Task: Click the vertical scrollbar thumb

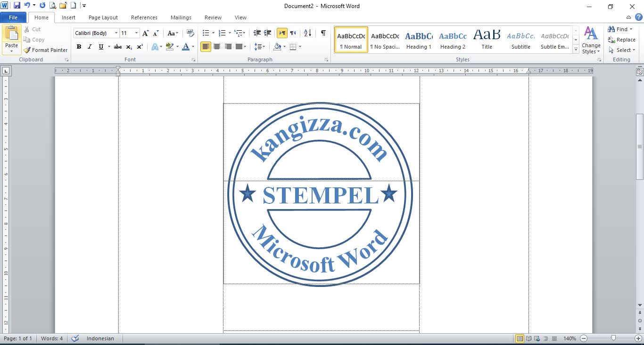Action: pyautogui.click(x=640, y=146)
